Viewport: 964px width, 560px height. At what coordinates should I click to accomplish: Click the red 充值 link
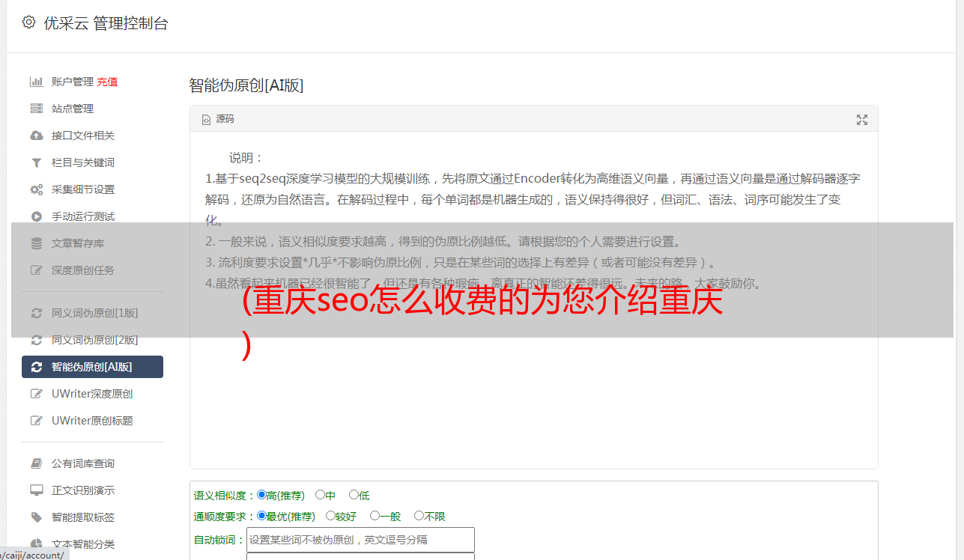pos(107,82)
